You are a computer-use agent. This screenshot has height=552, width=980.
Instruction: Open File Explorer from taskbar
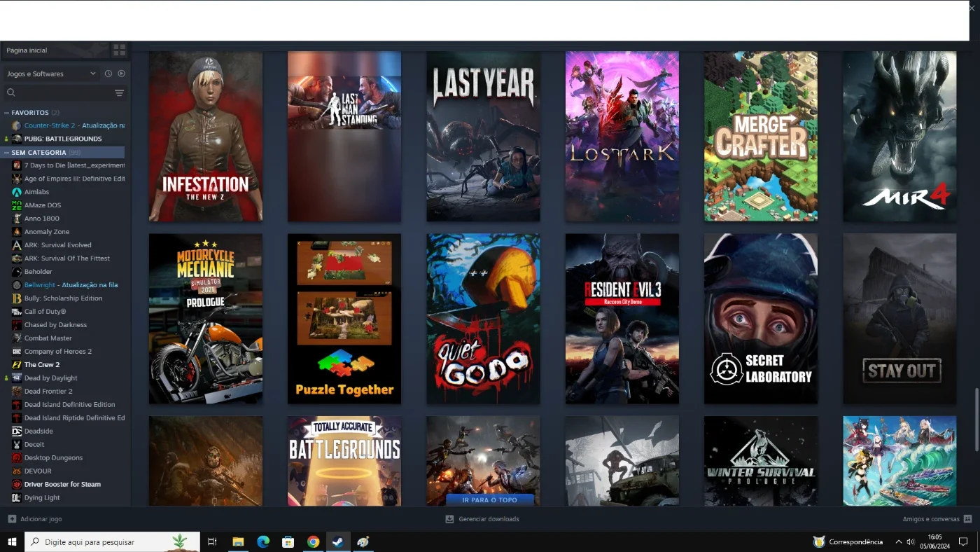(238, 541)
